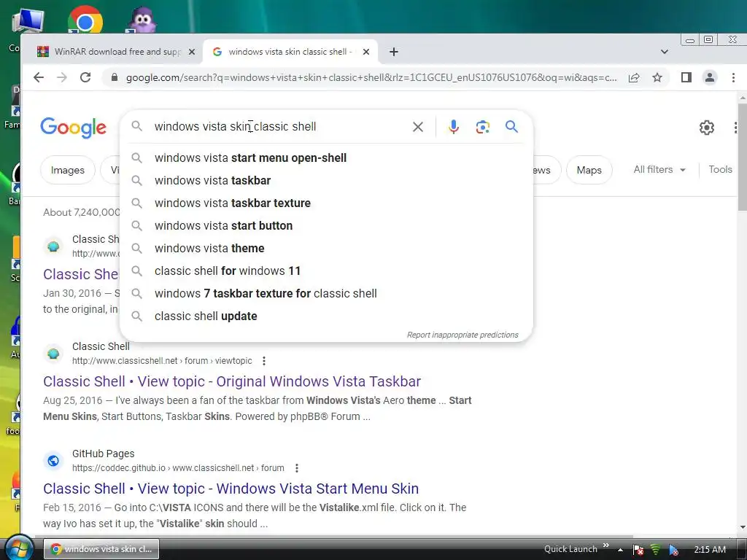The height and width of the screenshot is (560, 747).
Task: Click the site lock icon in address bar
Action: pos(115,77)
